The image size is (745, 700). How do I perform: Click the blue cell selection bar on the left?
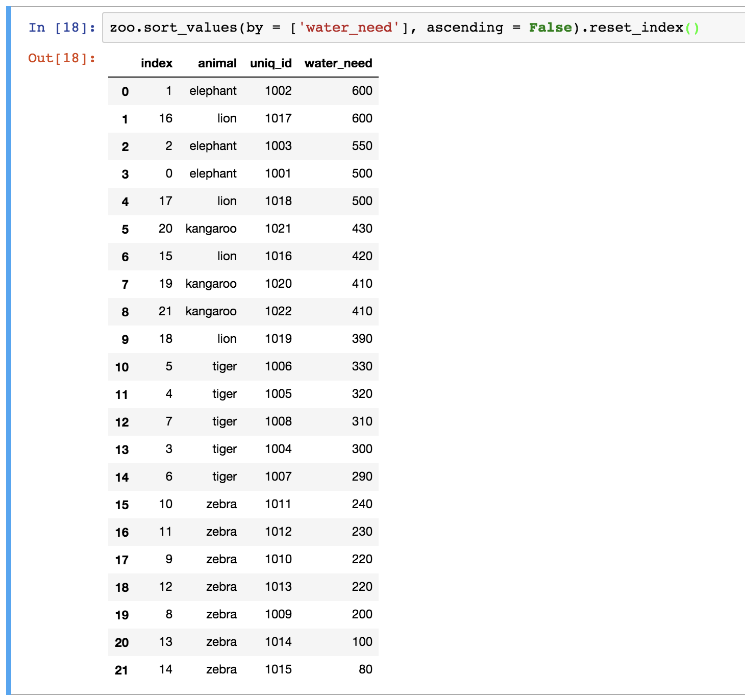8,306
